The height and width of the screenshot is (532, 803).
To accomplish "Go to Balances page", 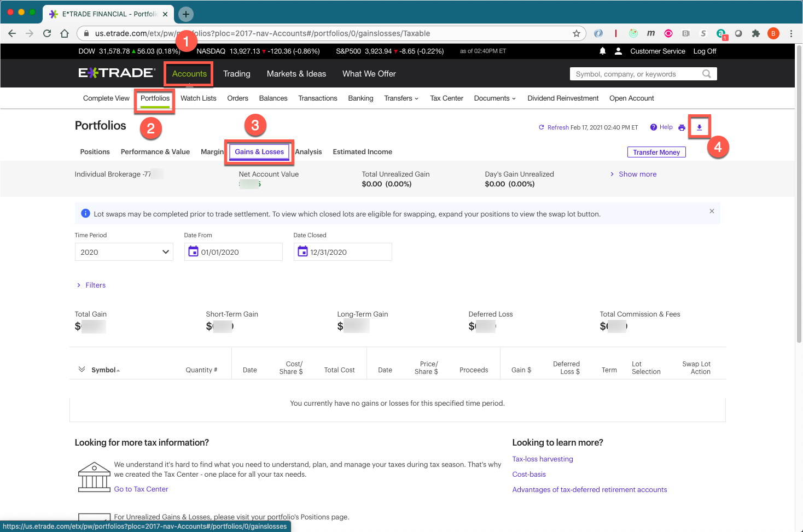I will click(x=274, y=98).
